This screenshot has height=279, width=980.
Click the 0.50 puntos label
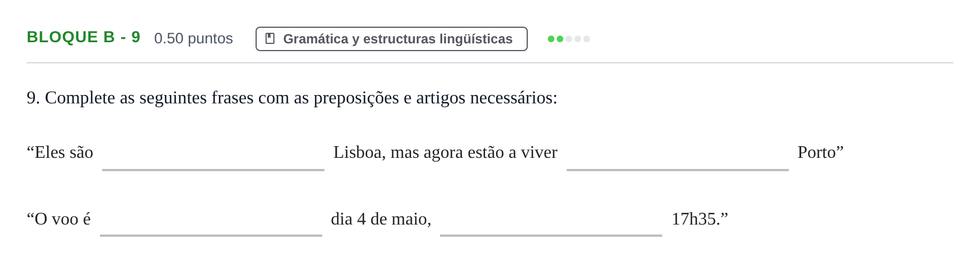pos(193,38)
